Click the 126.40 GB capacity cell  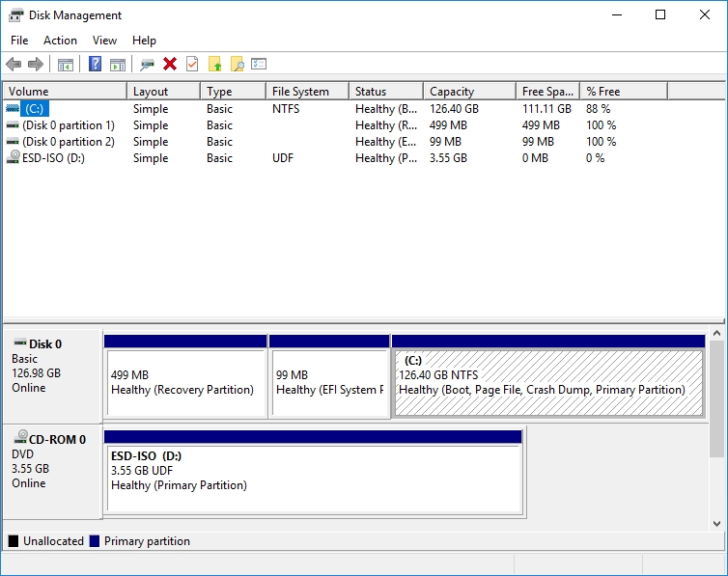tap(454, 108)
